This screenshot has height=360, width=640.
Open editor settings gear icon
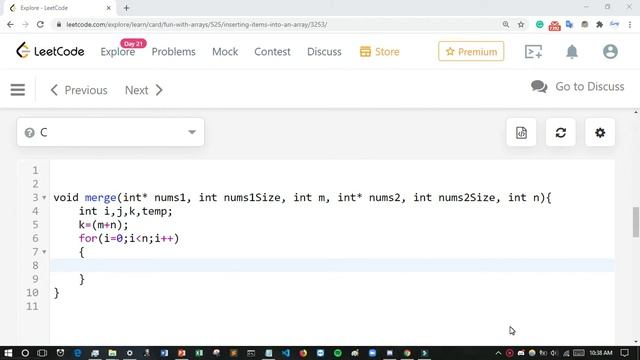click(600, 133)
